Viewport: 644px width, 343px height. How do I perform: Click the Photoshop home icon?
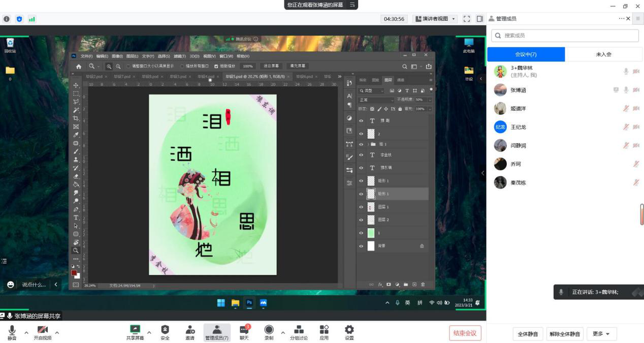click(79, 66)
